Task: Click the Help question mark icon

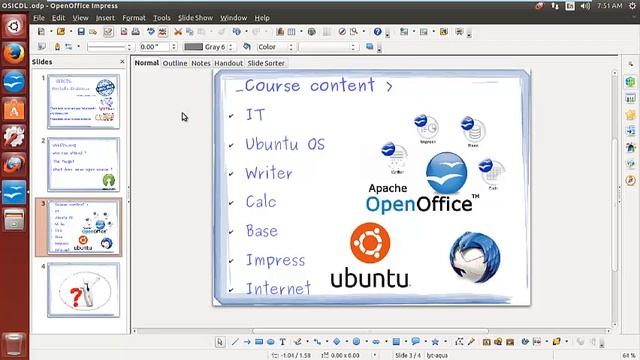Action: 378,31
